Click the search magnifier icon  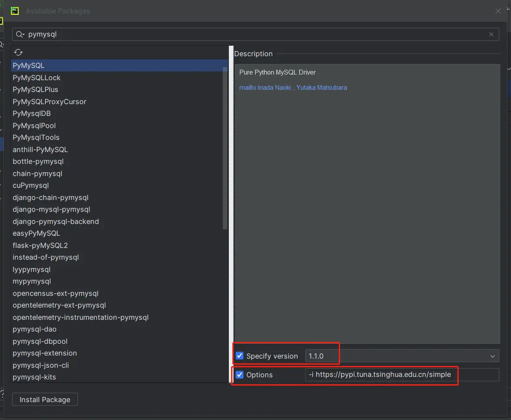coord(20,34)
